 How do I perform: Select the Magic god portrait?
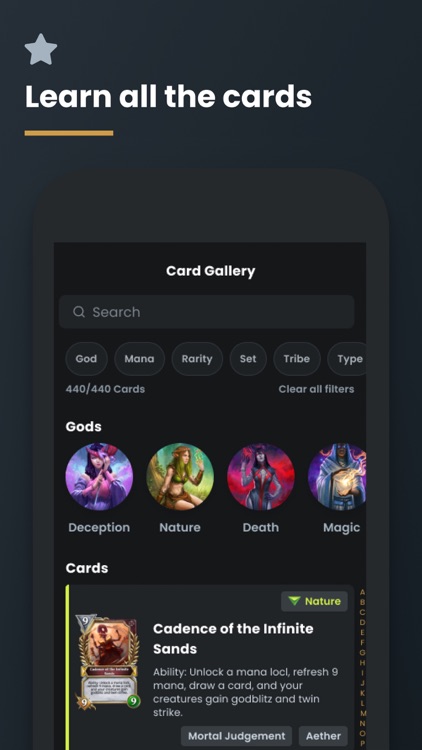[x=337, y=477]
